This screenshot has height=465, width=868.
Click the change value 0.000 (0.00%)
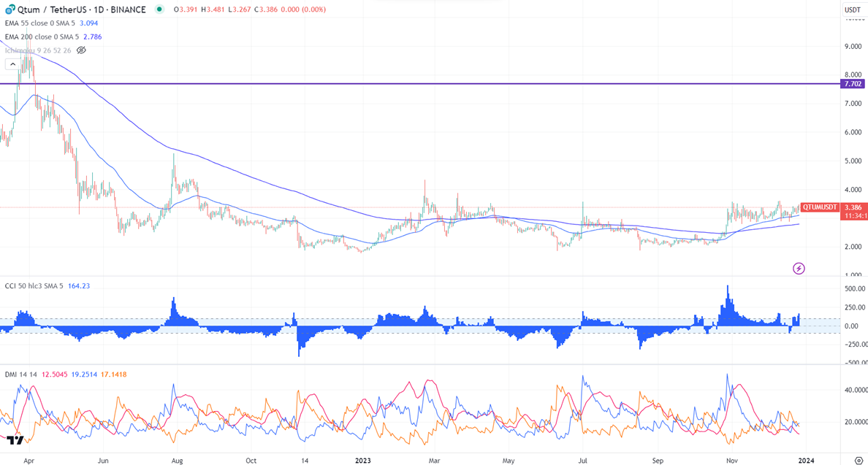pos(303,9)
